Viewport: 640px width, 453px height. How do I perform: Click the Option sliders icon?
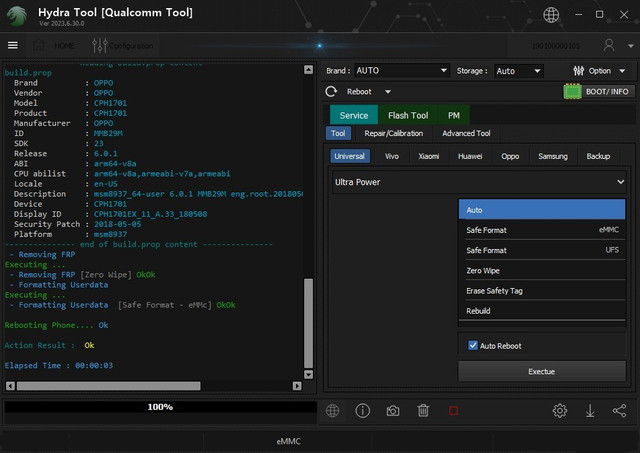(578, 71)
